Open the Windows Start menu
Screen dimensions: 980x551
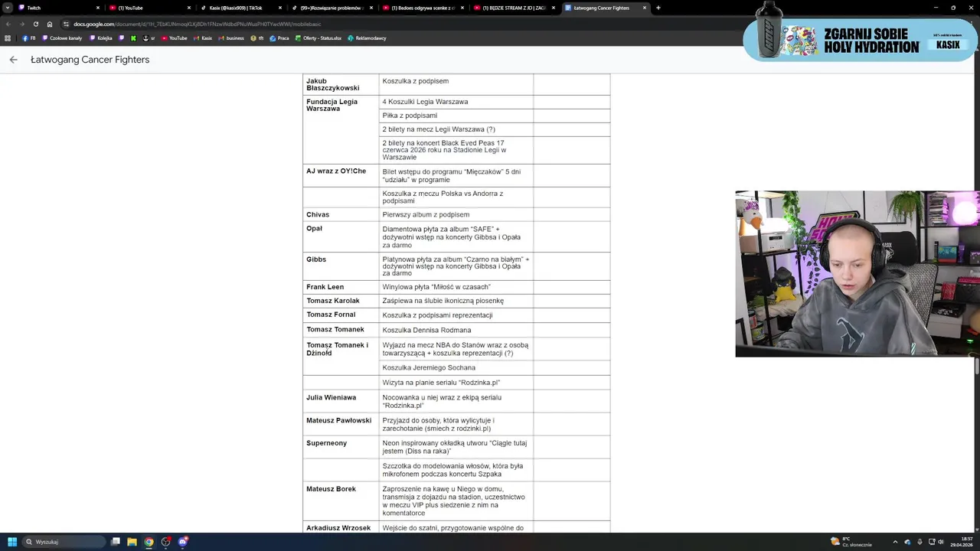12,542
